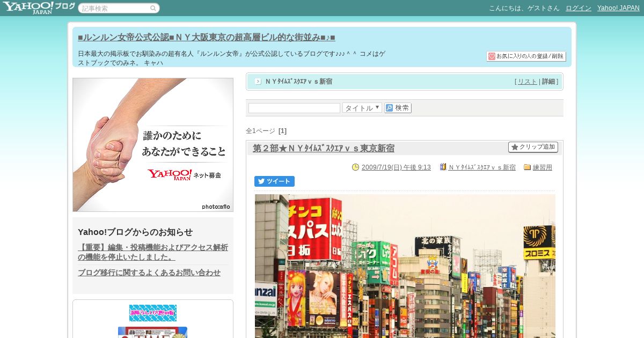Open ブログ移行に関するよくあるお問い合わせ link

tap(149, 273)
